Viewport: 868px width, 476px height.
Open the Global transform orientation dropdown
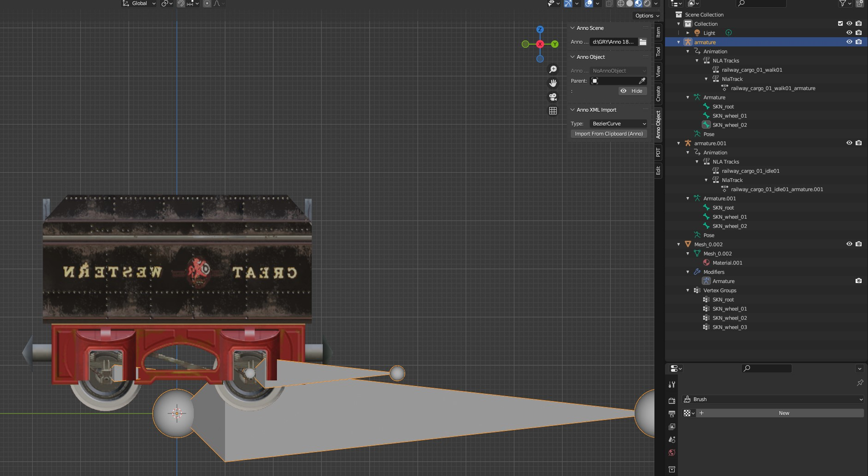139,4
